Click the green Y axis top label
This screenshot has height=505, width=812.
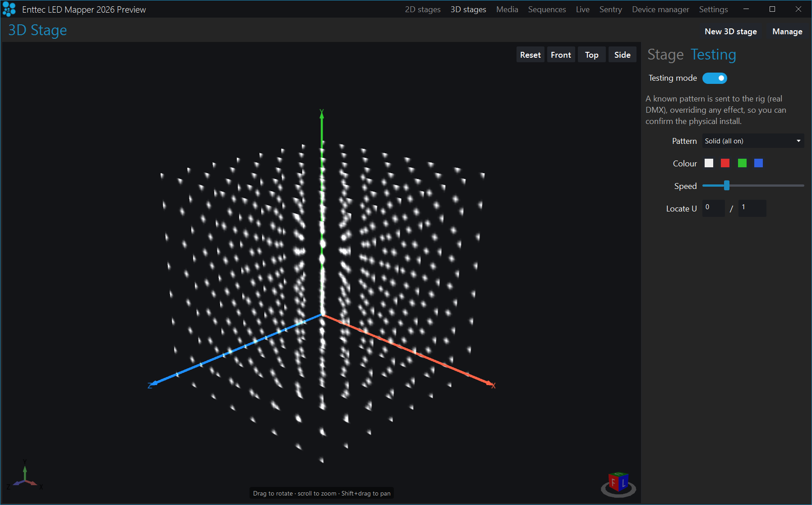(322, 111)
